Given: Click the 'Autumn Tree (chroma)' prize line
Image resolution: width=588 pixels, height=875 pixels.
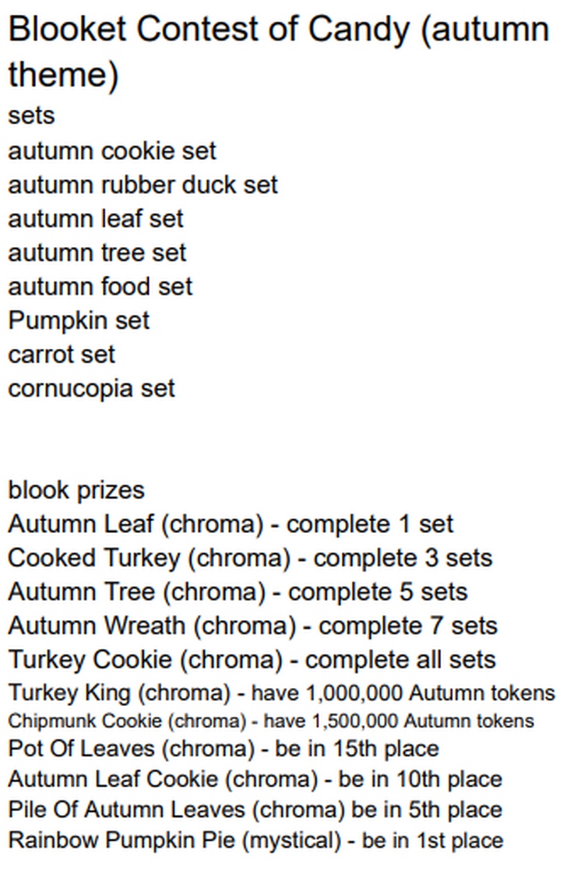Looking at the screenshot, I should [238, 593].
